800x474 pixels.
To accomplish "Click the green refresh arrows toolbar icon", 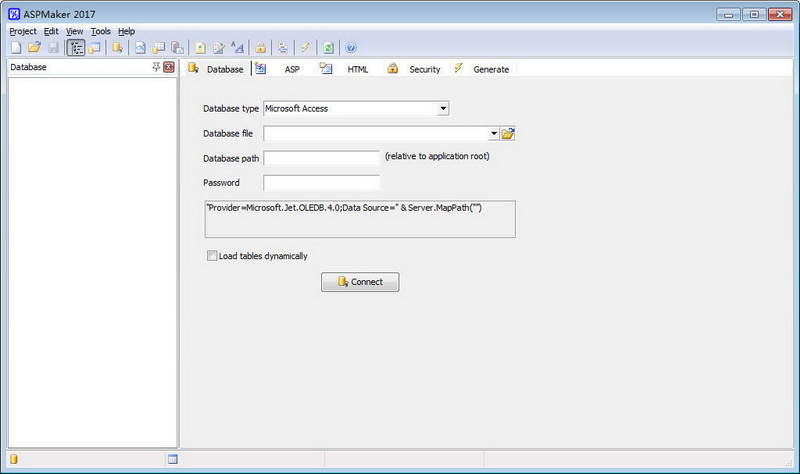I will [328, 48].
